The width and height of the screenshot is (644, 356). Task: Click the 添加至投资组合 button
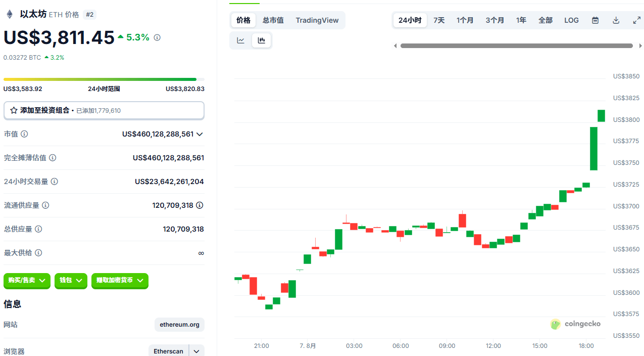click(104, 110)
